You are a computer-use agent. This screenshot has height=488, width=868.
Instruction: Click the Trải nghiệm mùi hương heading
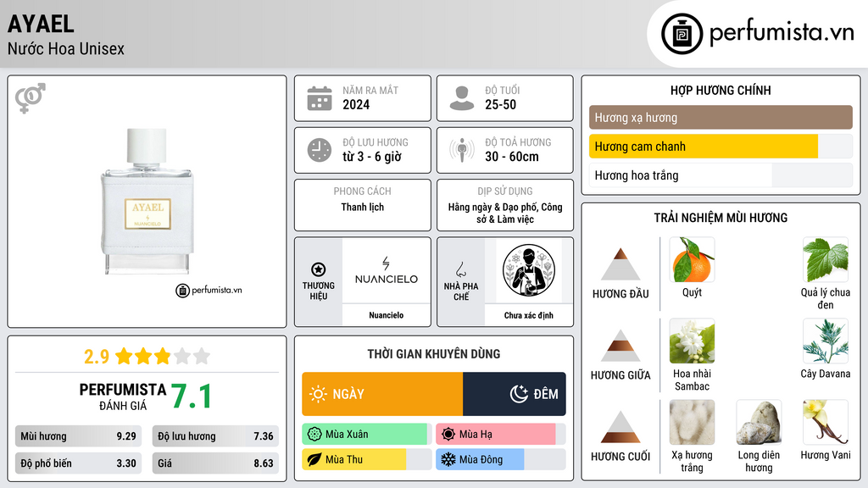tap(721, 218)
